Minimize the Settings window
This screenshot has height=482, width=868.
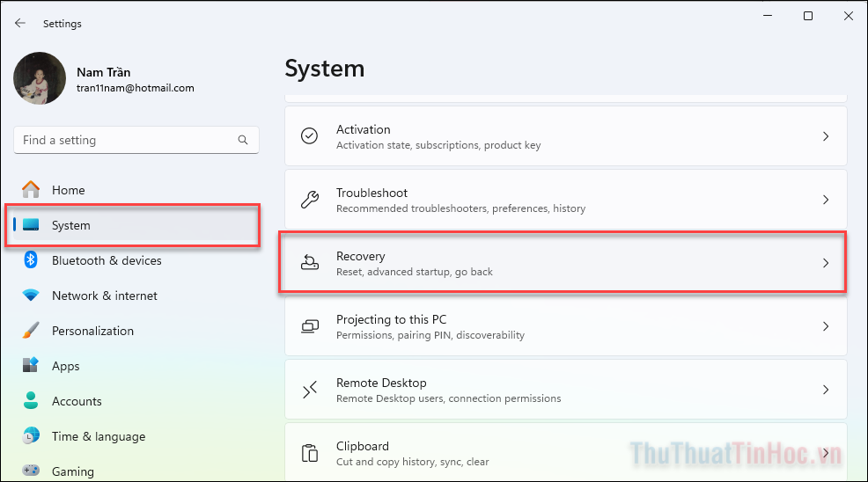768,16
